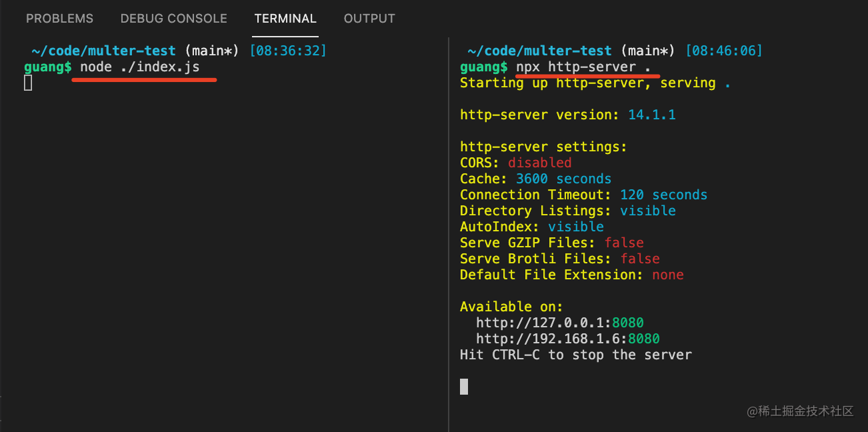Click the Cache '3600 seconds' value

pos(563,179)
